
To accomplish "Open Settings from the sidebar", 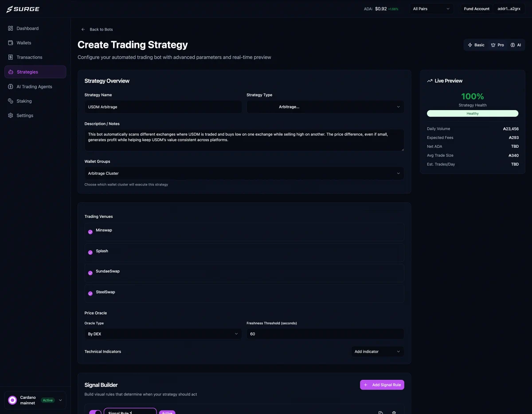I will coord(35,115).
